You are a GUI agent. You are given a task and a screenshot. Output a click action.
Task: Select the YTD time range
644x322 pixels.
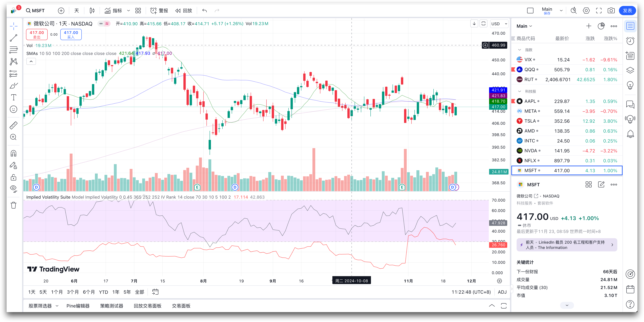click(103, 292)
